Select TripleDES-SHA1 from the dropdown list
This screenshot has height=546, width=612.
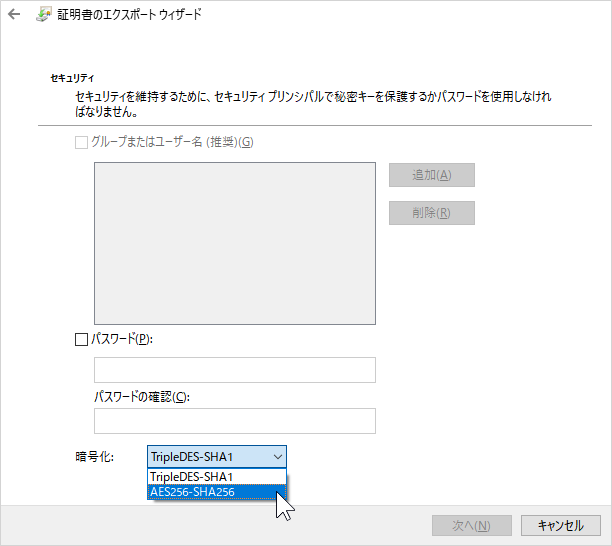pyautogui.click(x=217, y=477)
